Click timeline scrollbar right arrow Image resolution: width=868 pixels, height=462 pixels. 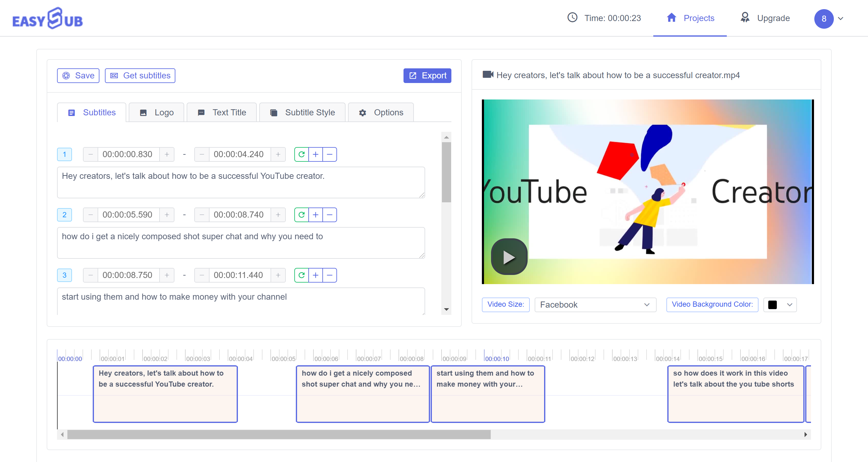pyautogui.click(x=806, y=435)
